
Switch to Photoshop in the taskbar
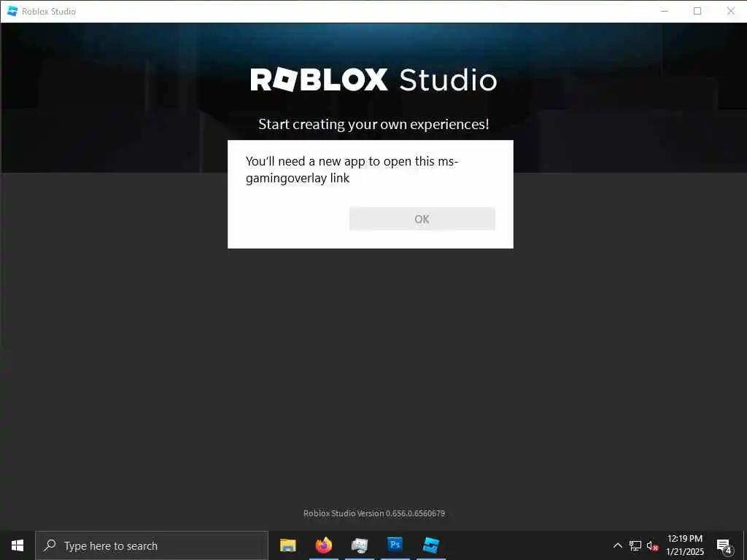[x=395, y=545]
